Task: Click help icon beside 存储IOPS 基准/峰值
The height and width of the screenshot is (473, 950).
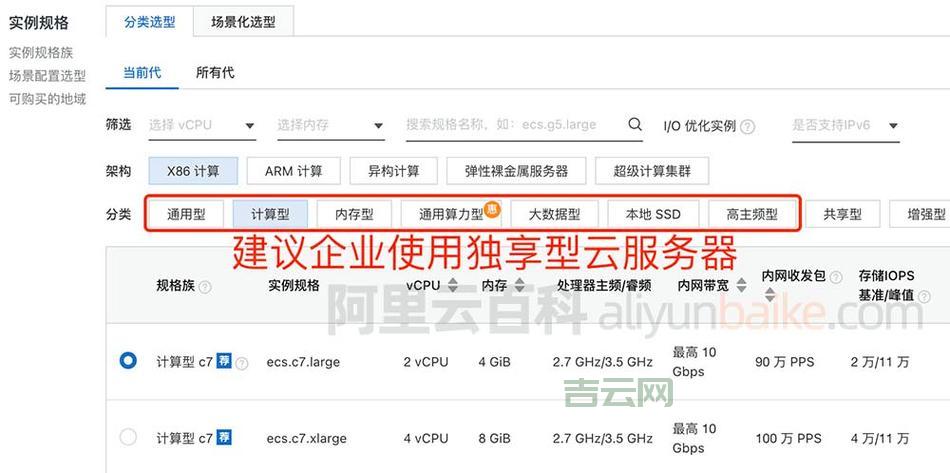Action: [924, 297]
